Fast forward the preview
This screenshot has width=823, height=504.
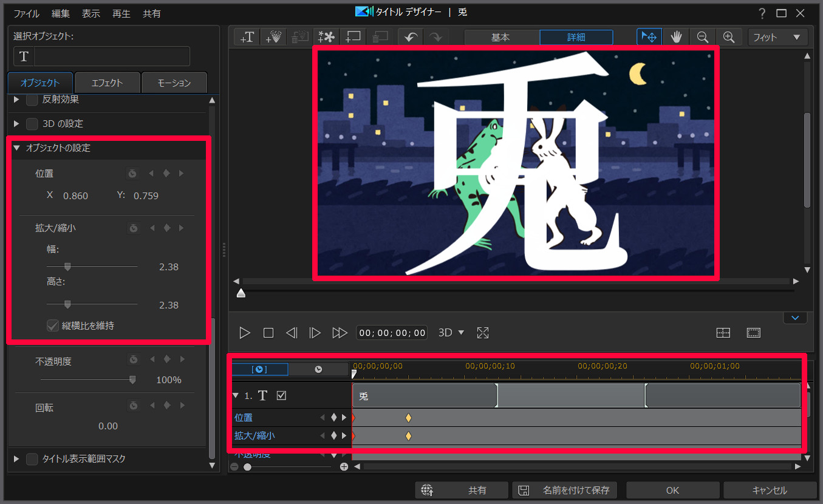[340, 333]
